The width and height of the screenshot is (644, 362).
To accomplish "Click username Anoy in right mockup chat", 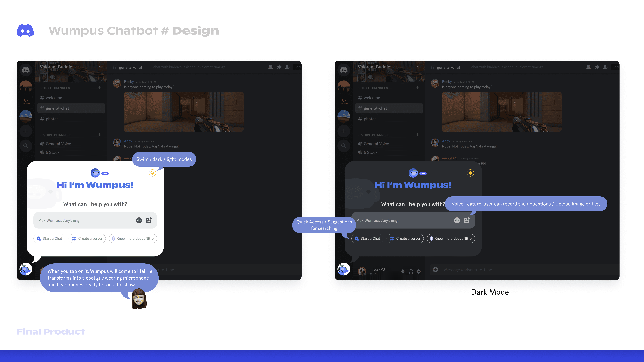I will (x=446, y=141).
